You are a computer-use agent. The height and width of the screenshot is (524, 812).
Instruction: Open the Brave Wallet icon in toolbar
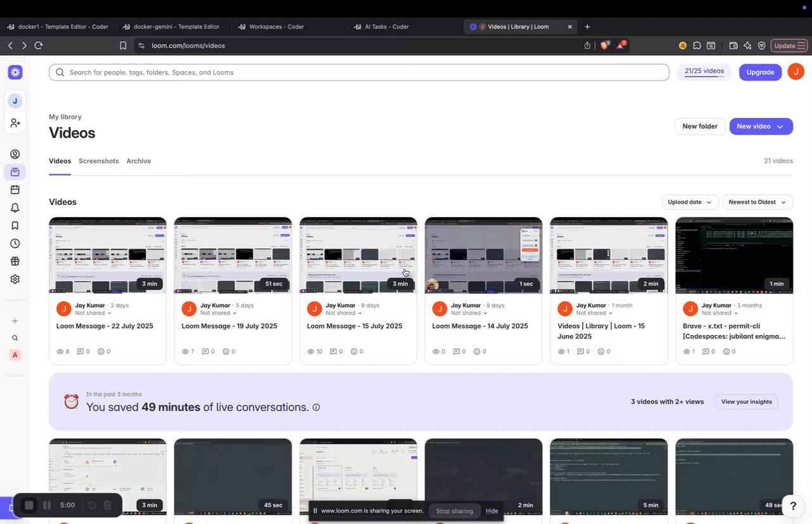pyautogui.click(x=733, y=46)
